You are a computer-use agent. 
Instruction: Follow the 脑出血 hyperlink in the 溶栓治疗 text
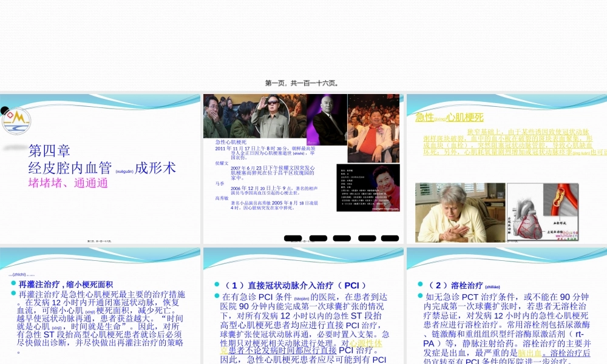pyautogui.click(x=529, y=353)
